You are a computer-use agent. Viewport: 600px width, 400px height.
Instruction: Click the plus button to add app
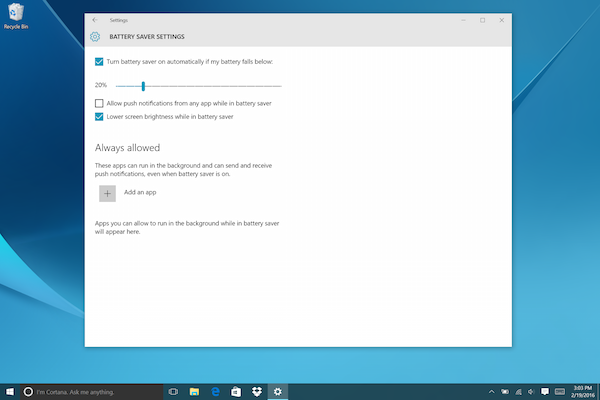108,194
